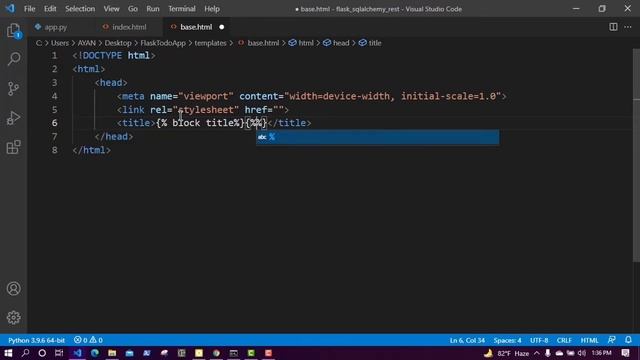Select Python 3.9.6 64-bit interpreter
Screen dimensions: 640x360
point(36,340)
